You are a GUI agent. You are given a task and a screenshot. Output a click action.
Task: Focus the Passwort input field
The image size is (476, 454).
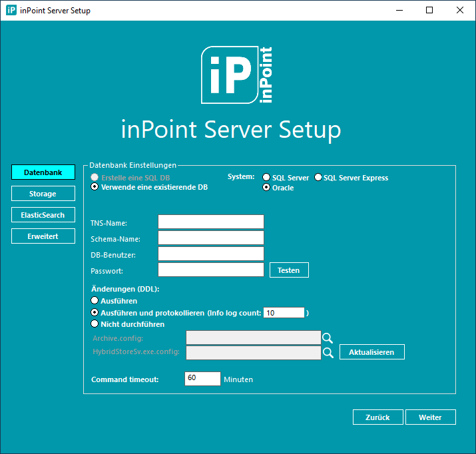click(x=211, y=270)
